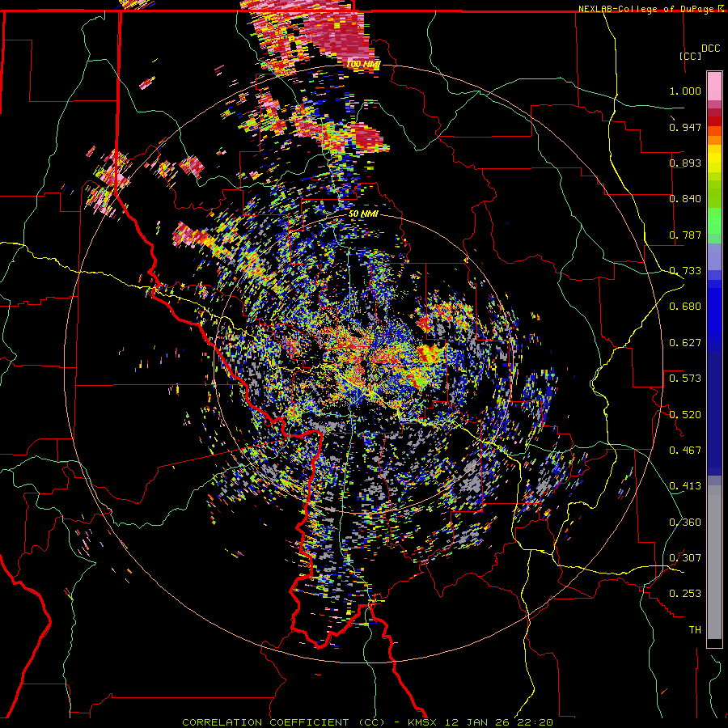
Task: Click the 100 NMI range ring label
Action: pos(363,64)
